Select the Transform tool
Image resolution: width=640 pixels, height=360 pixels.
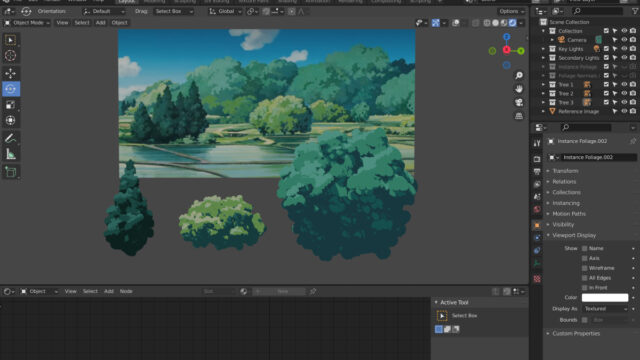coord(11,120)
